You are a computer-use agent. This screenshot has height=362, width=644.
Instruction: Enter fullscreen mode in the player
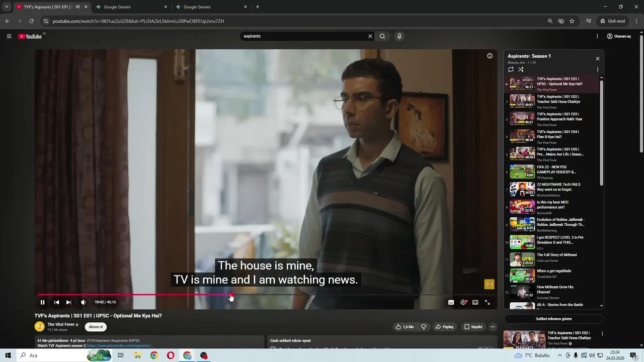[x=488, y=302]
